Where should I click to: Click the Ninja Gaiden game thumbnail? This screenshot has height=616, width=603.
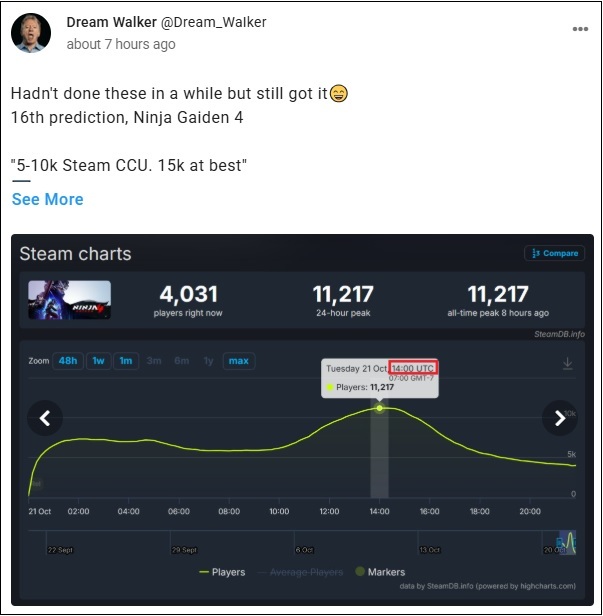point(69,300)
